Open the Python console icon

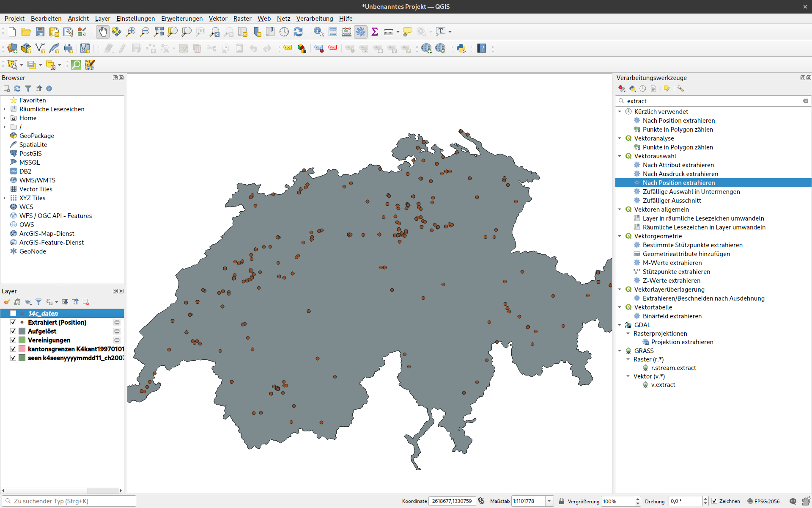(461, 48)
